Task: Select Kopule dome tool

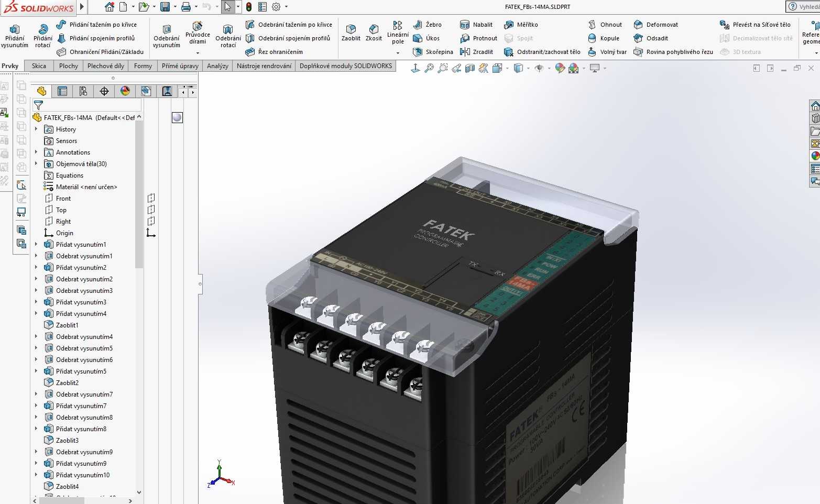Action: coord(604,38)
